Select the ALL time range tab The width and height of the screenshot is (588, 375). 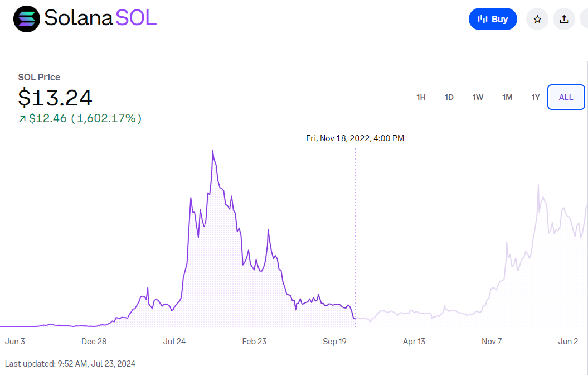pyautogui.click(x=566, y=97)
